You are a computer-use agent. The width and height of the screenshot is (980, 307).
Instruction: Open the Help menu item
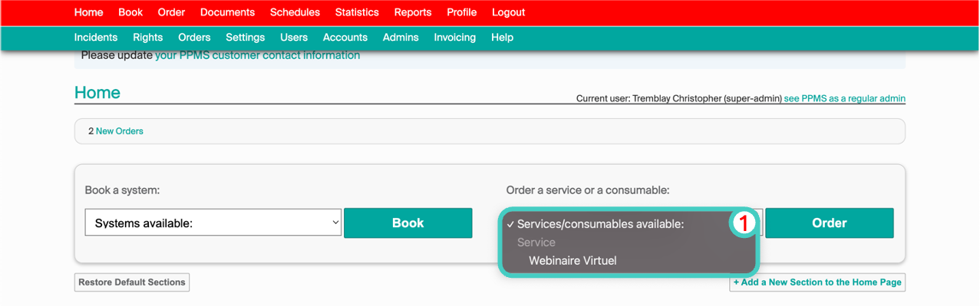pos(502,37)
